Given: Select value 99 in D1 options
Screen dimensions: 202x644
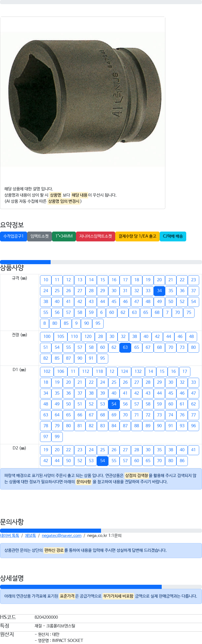Looking at the screenshot, I should 57,437.
